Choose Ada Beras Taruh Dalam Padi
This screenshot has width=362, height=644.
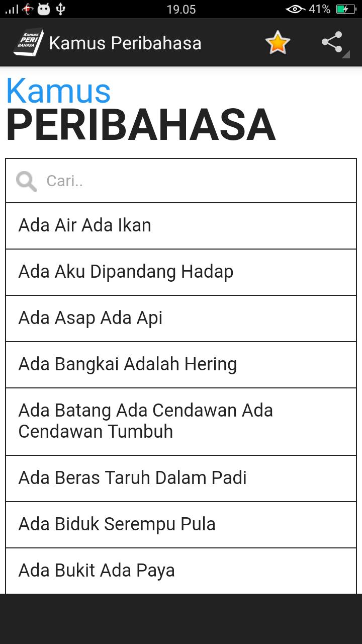pos(181,478)
